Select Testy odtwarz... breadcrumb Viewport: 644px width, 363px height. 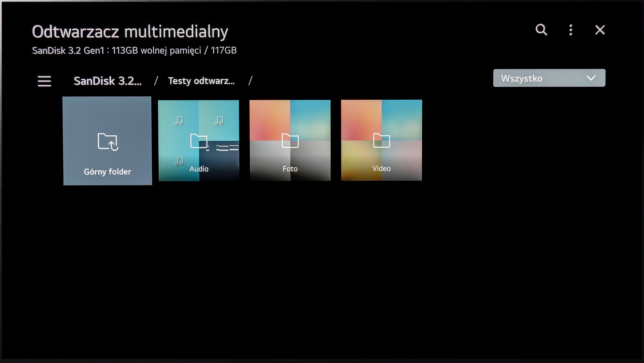(x=201, y=81)
